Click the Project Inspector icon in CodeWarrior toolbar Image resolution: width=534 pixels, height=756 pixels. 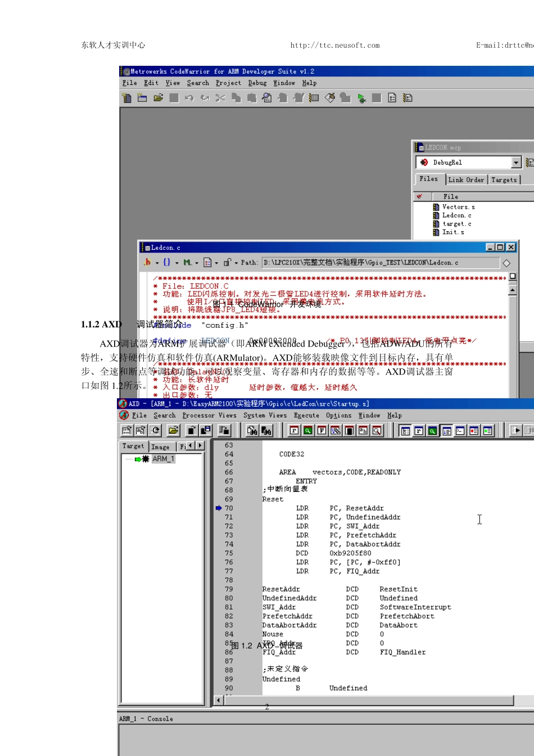(x=392, y=98)
